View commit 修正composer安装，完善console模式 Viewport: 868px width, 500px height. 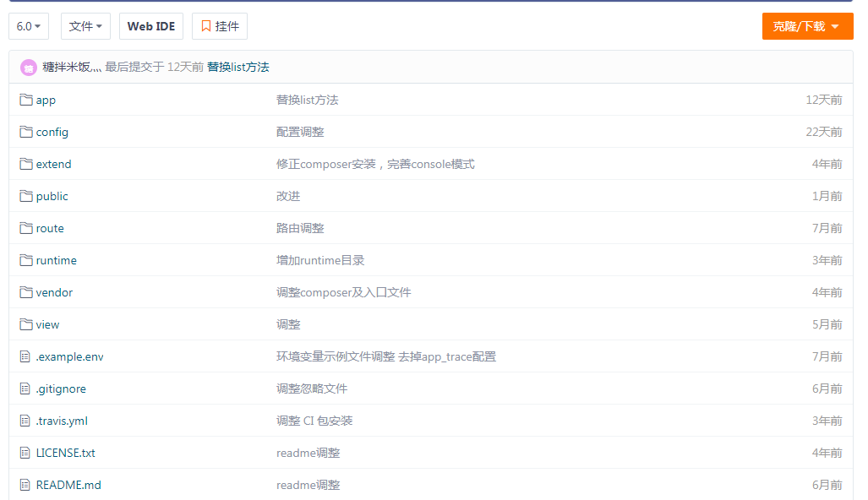point(375,164)
